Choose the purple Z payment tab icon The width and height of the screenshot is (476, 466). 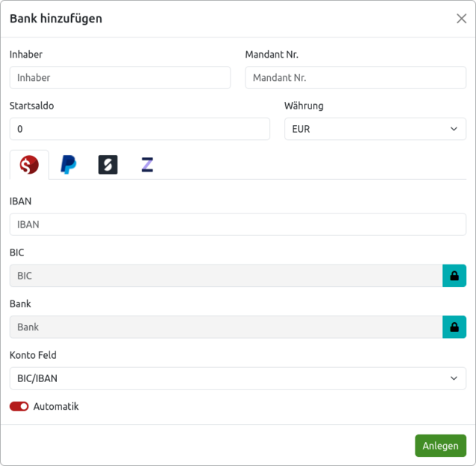(x=147, y=165)
